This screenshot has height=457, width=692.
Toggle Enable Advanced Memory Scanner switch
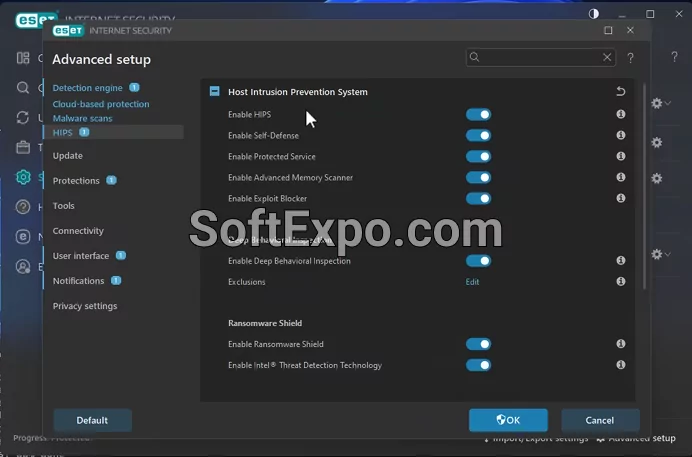point(478,177)
